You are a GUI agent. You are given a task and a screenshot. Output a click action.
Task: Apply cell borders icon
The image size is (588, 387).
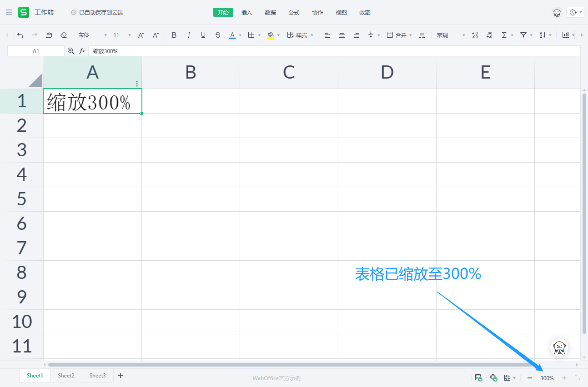(x=251, y=35)
